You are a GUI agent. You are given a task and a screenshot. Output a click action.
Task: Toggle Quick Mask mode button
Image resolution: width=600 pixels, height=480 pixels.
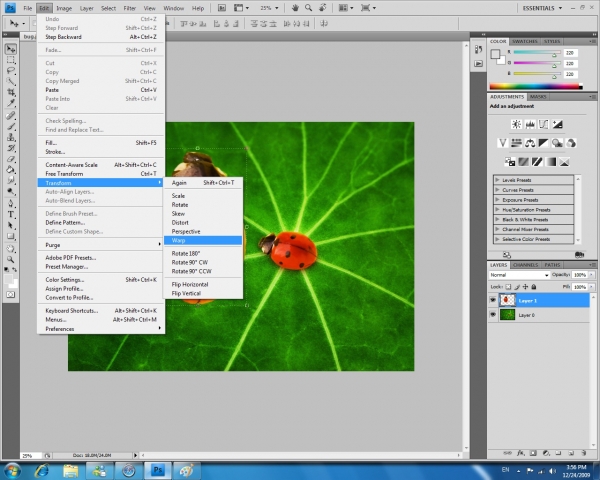pyautogui.click(x=11, y=295)
